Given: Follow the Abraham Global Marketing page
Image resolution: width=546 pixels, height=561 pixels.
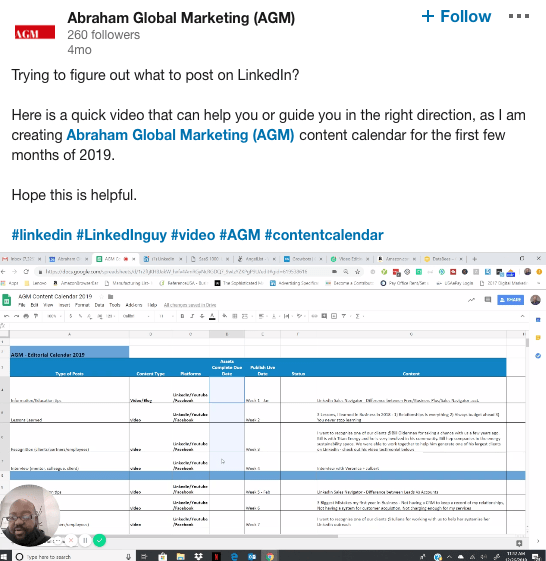Looking at the screenshot, I should coord(456,16).
